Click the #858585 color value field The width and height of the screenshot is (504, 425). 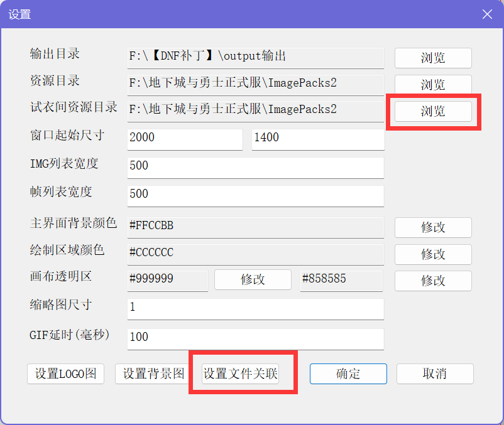click(x=341, y=281)
